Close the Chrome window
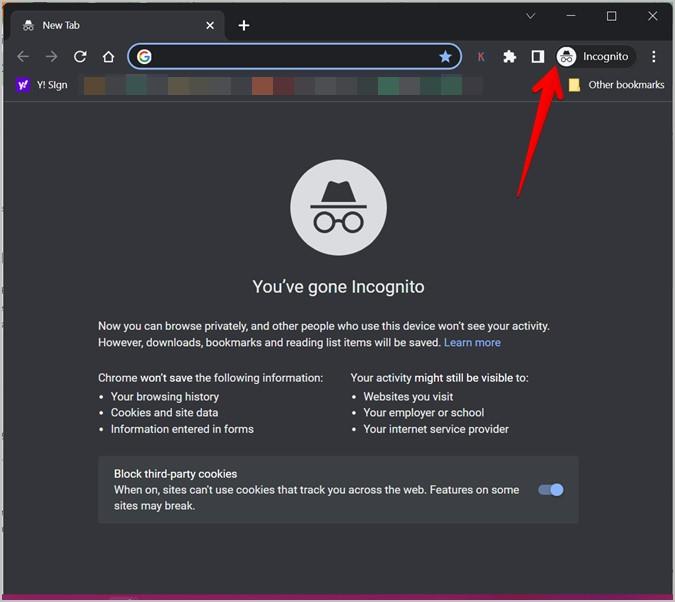 653,16
